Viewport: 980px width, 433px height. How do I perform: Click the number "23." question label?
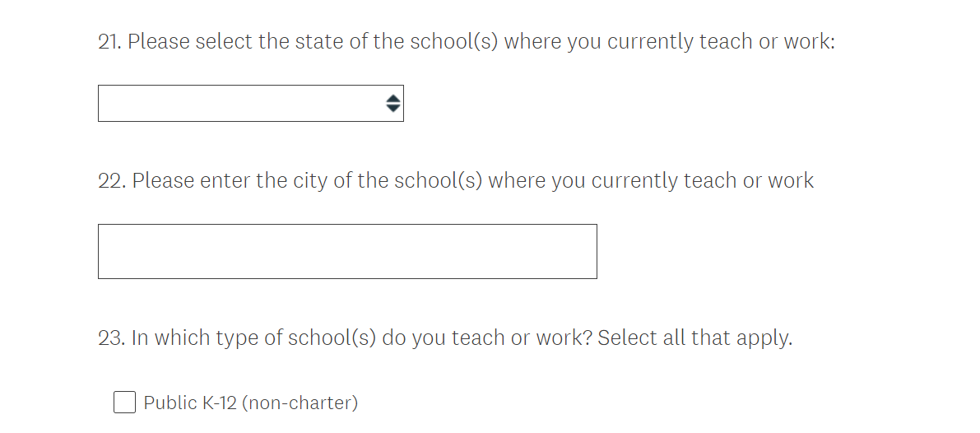111,338
